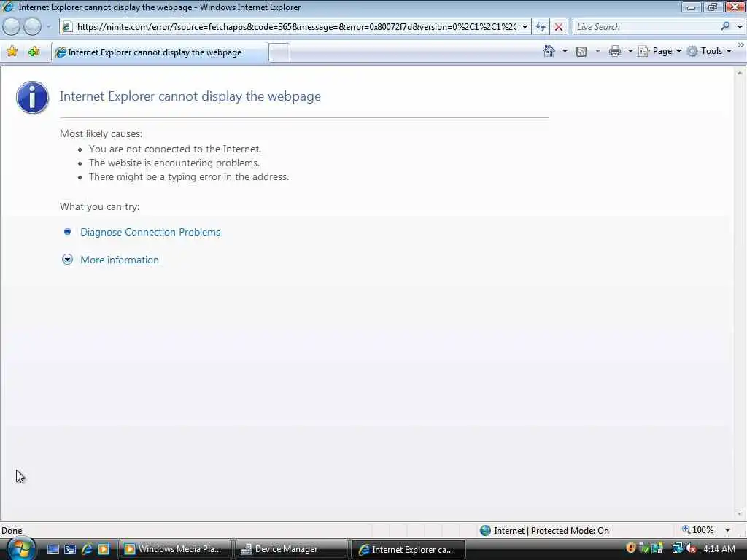Click the Forward navigation button
Screen dimensions: 747x560
[32, 27]
